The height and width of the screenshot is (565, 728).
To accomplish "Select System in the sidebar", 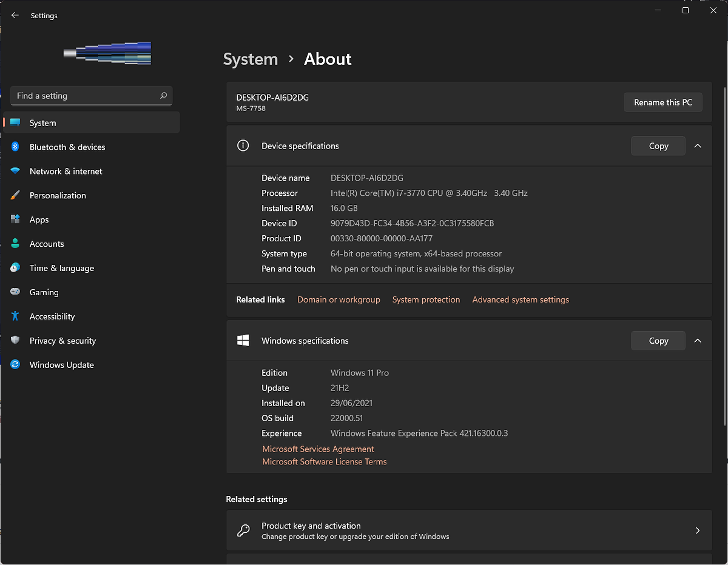I will coord(92,123).
